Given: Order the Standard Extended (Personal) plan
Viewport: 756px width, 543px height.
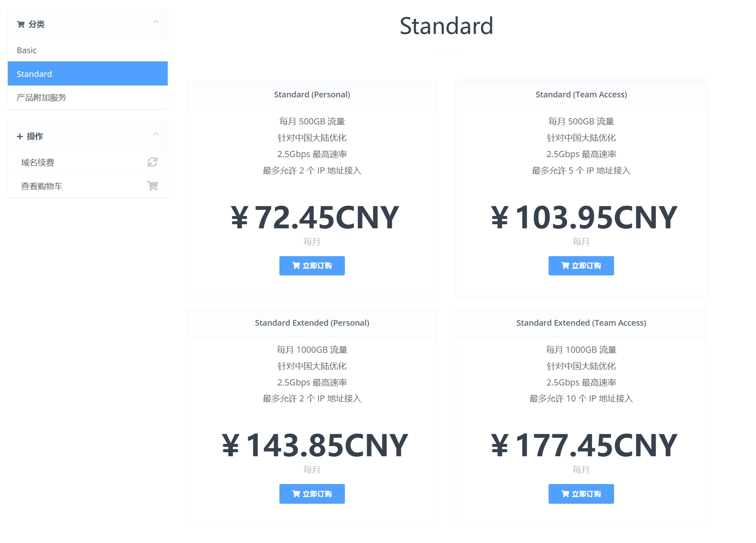Looking at the screenshot, I should [x=312, y=494].
